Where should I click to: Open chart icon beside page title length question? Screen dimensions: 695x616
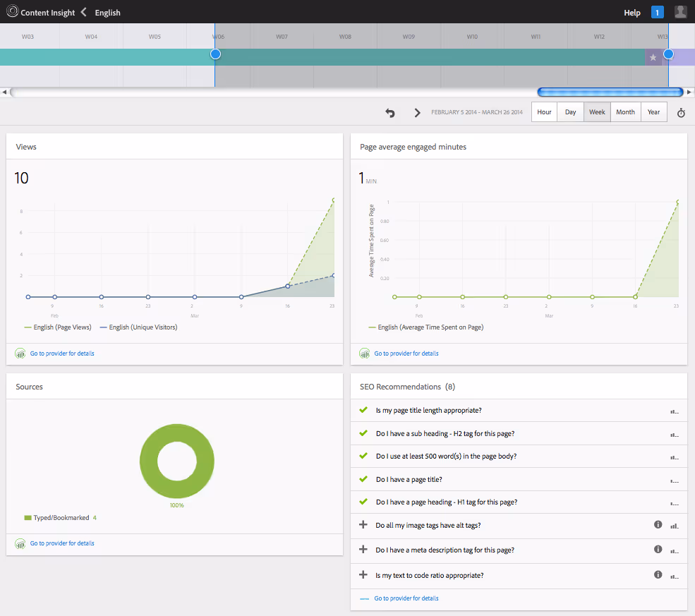674,411
